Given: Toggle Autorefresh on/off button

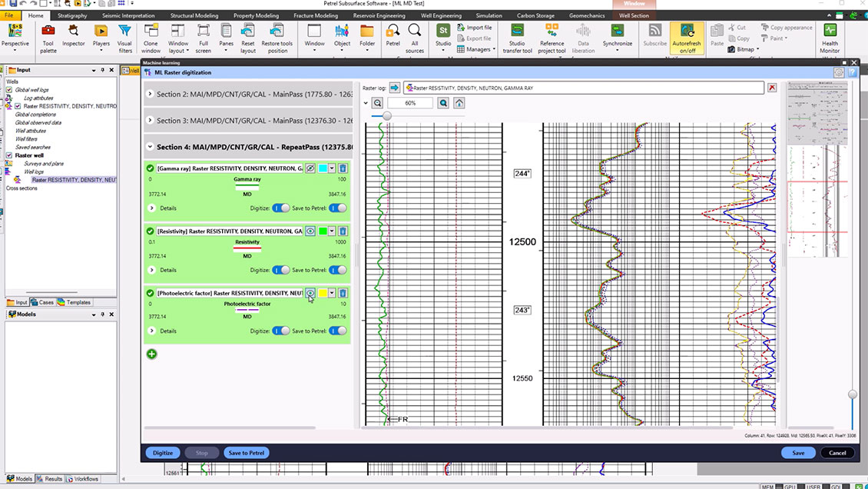Looking at the screenshot, I should [x=687, y=38].
